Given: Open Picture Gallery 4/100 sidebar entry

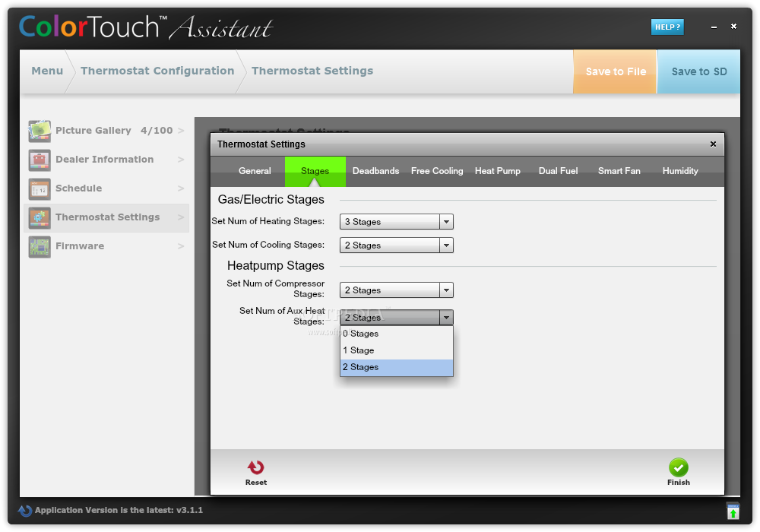Looking at the screenshot, I should click(106, 131).
